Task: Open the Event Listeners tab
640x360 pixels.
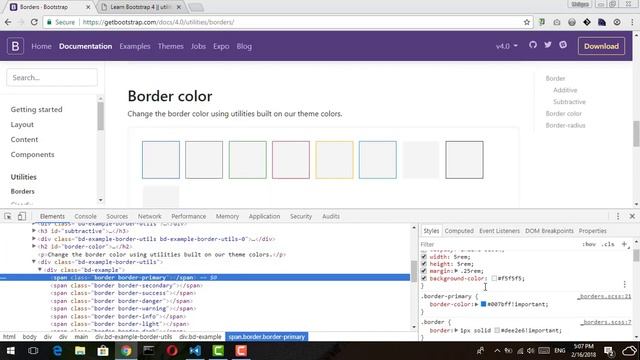Action: tap(499, 231)
